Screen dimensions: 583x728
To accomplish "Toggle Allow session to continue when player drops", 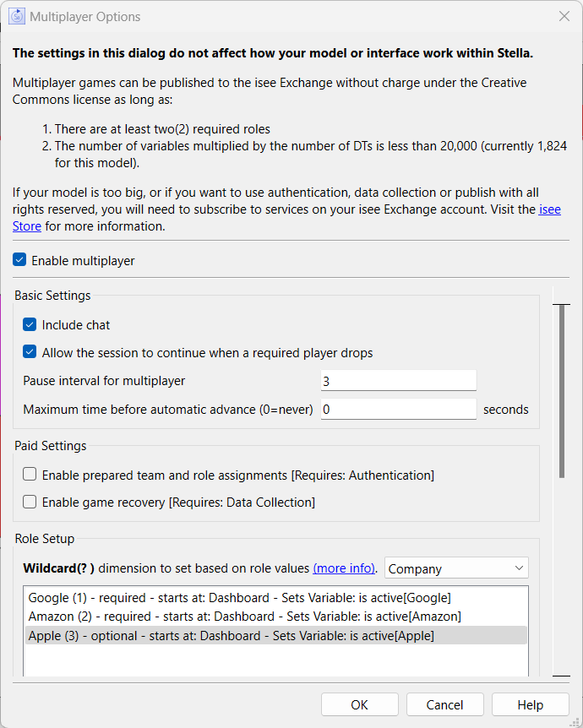I will 30,352.
